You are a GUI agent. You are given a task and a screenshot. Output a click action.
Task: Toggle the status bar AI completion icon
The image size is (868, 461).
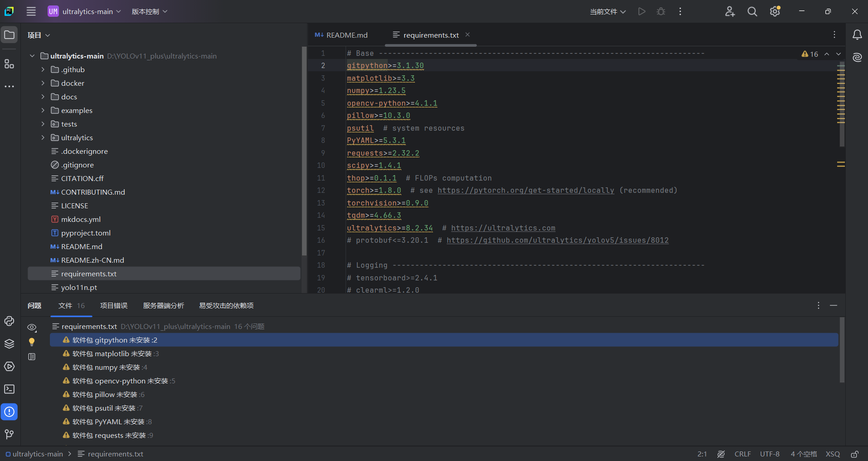pyautogui.click(x=721, y=454)
